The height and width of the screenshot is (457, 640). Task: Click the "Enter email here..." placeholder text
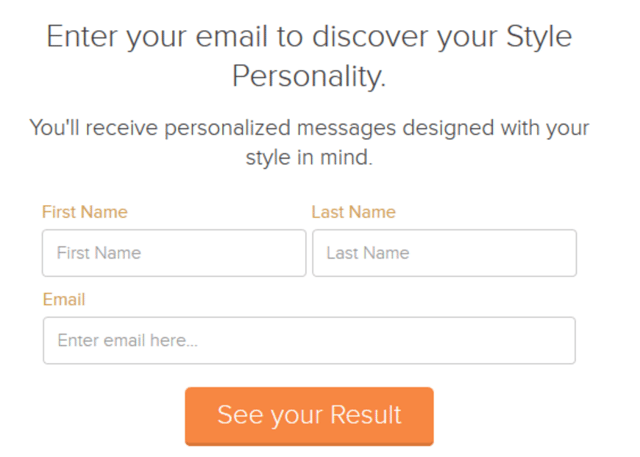tap(127, 340)
